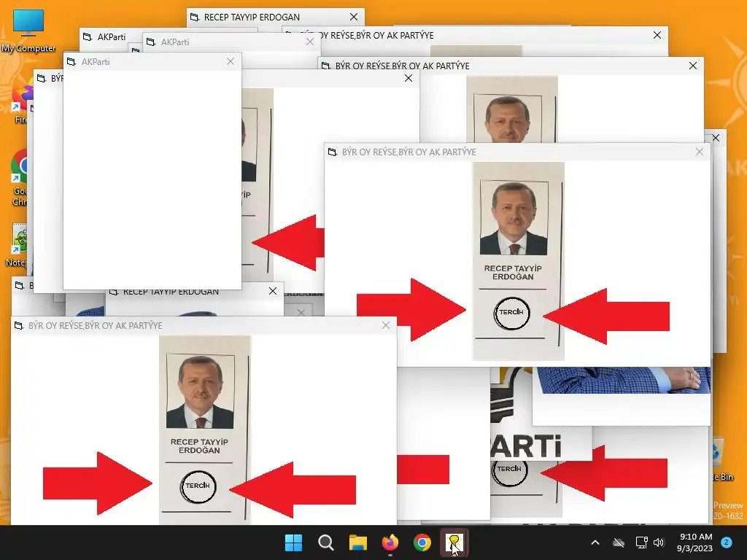
Task: Launch Google Chrome from the taskbar
Action: click(x=422, y=542)
